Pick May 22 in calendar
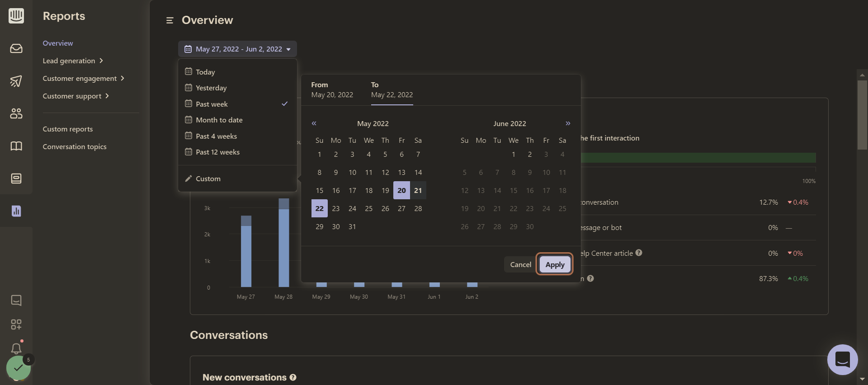Screen dimensions: 868x385 [x=320, y=208]
